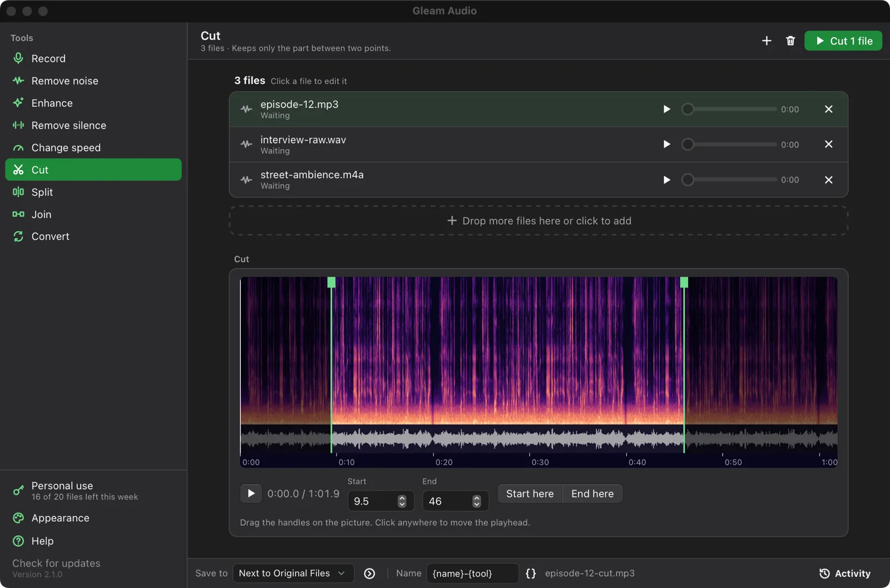Screen dimensions: 890x588
Task: Click the Start here button
Action: [530, 493]
